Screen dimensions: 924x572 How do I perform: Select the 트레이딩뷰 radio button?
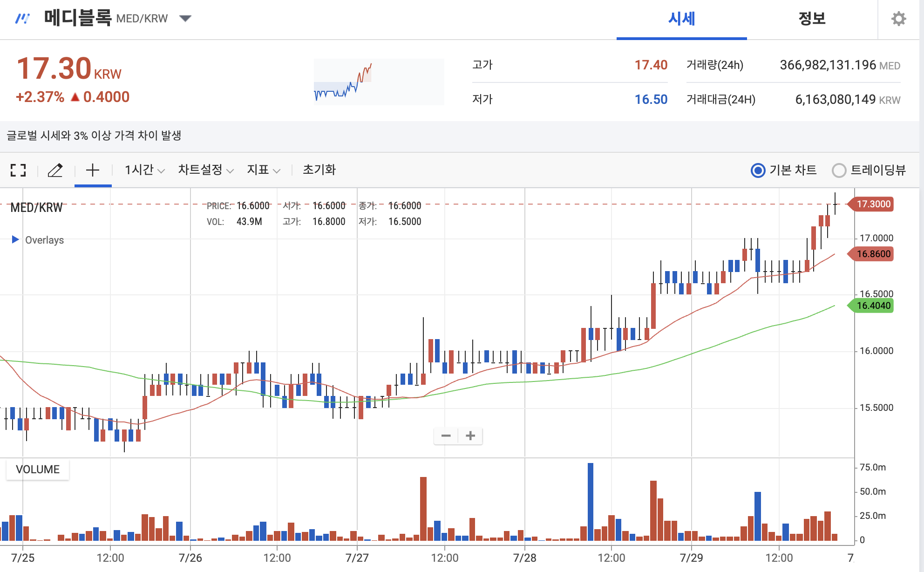point(839,170)
